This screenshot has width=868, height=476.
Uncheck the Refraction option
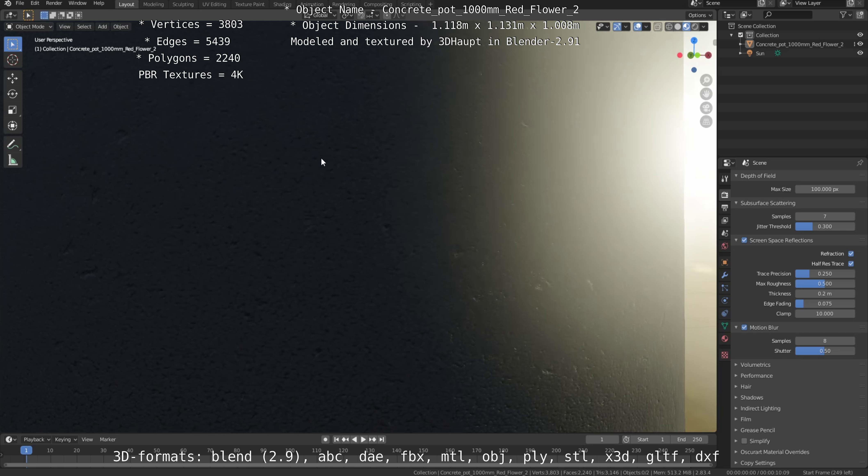tap(851, 254)
